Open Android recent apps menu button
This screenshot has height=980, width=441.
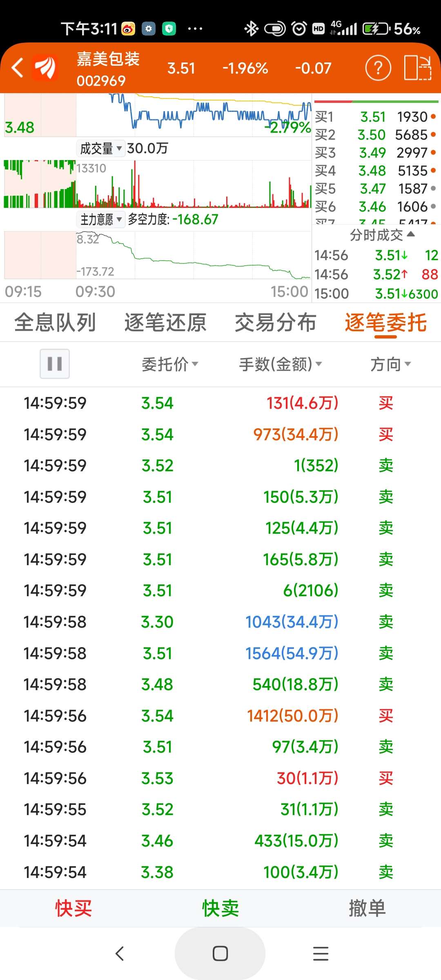point(321,953)
